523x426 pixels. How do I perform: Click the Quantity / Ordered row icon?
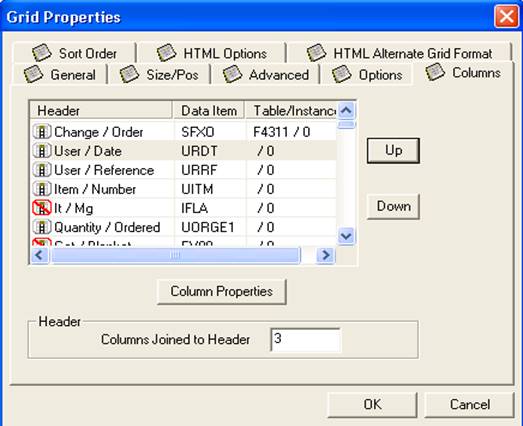pos(42,227)
